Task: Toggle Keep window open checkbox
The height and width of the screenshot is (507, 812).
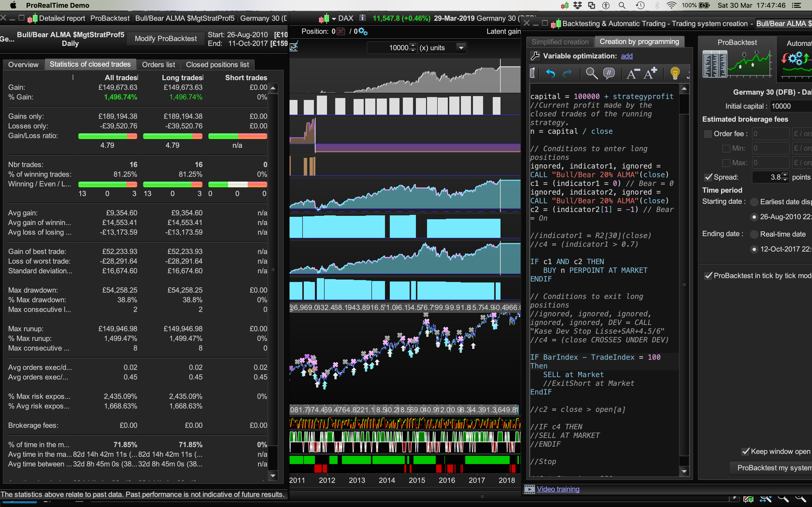Action: (x=745, y=451)
